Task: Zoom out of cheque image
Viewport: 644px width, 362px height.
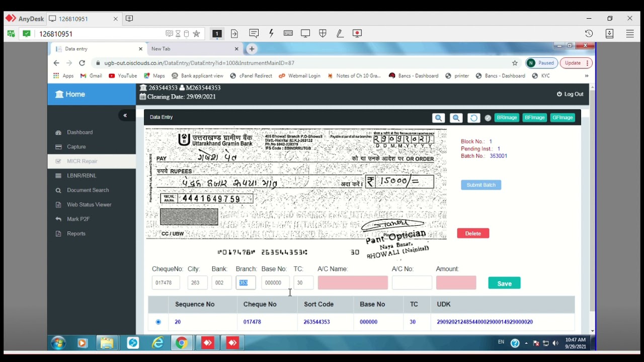Action: (x=456, y=118)
